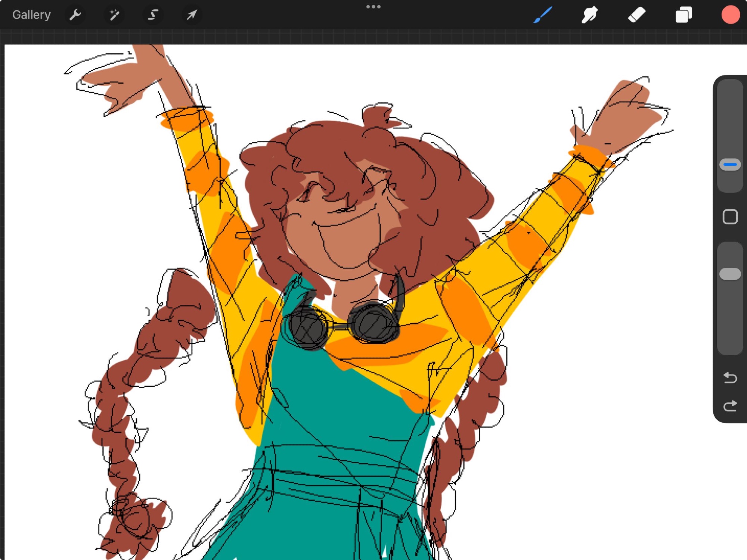Select the Brush tool
The height and width of the screenshot is (560, 747).
(543, 15)
